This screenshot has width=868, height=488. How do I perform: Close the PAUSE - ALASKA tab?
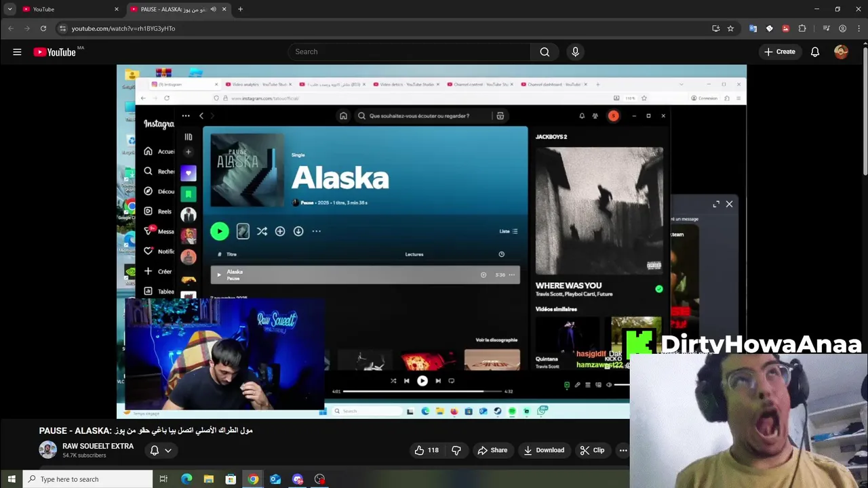[224, 9]
